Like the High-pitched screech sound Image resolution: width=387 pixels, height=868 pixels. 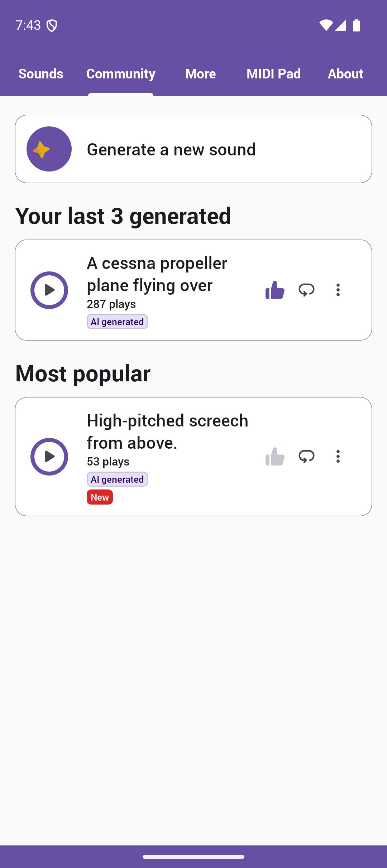pyautogui.click(x=275, y=457)
